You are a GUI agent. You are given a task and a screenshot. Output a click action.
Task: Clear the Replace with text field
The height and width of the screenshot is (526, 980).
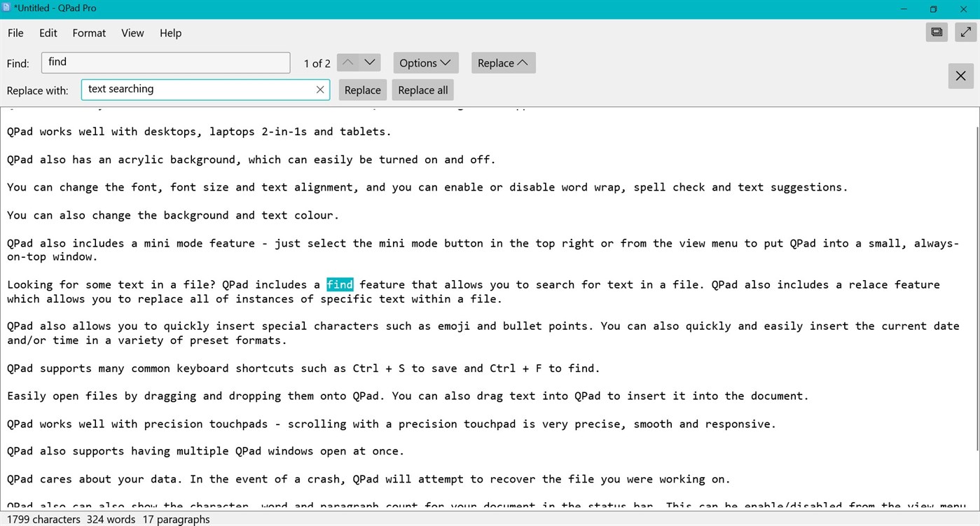point(320,90)
